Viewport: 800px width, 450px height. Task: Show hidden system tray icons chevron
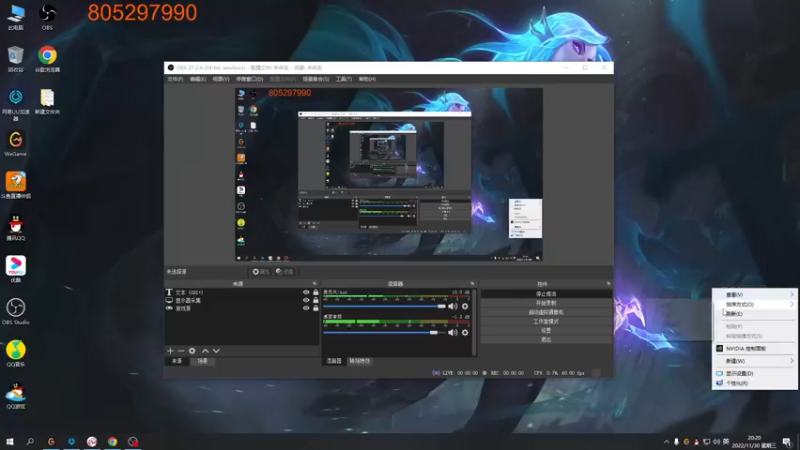tap(666, 442)
